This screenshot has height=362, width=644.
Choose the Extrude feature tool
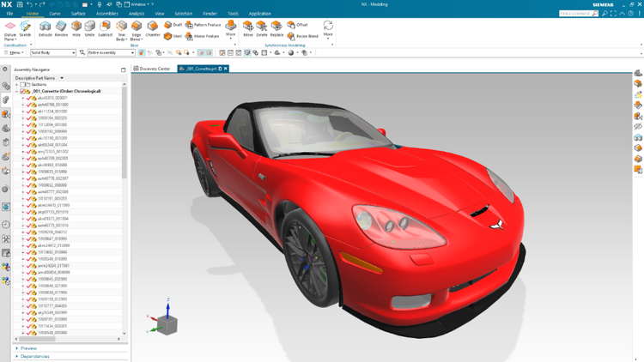point(46,28)
